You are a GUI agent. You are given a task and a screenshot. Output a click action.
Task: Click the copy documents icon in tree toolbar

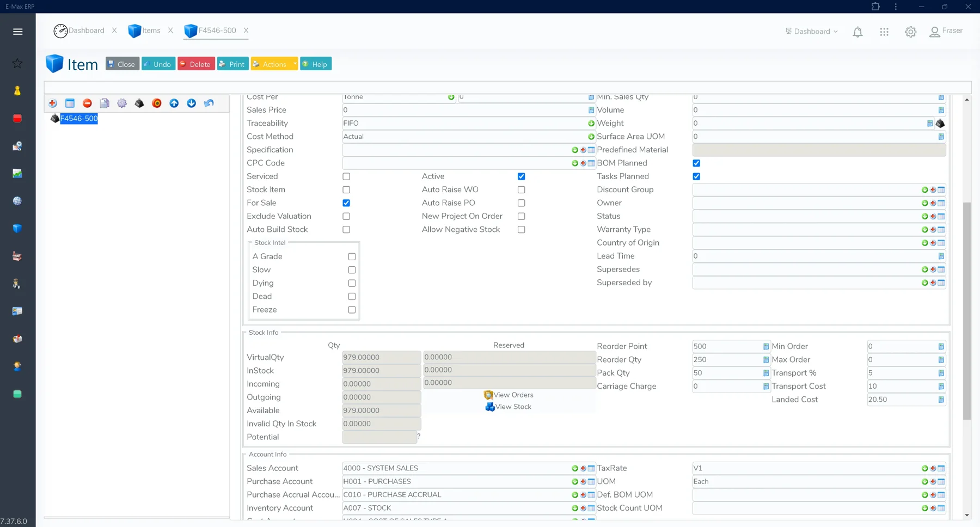coord(105,103)
